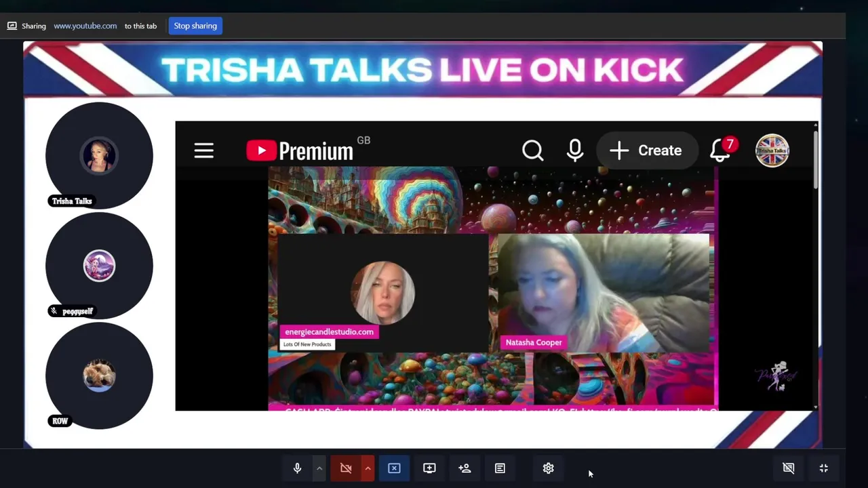Click the Lots Of New Products caption
The width and height of the screenshot is (868, 488).
(307, 344)
